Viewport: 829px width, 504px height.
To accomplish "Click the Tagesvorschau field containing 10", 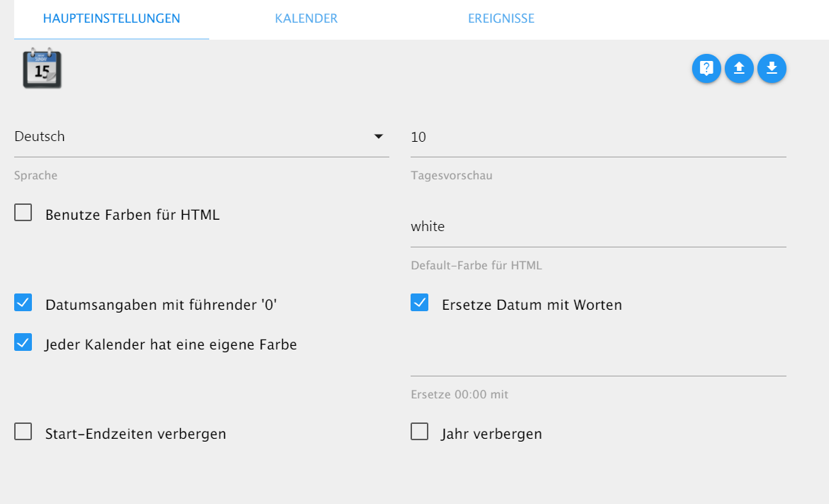I will pos(598,137).
